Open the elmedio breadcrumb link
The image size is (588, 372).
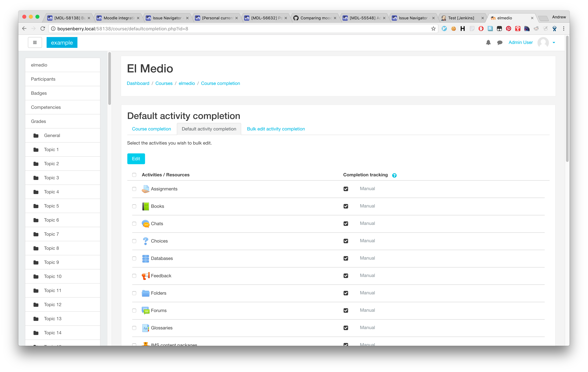tap(187, 83)
